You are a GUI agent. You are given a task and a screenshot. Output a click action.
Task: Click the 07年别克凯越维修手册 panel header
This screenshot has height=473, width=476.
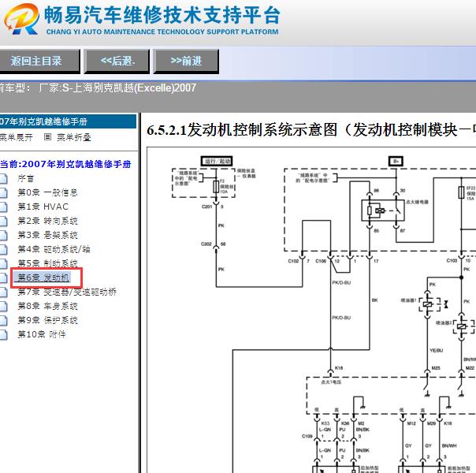point(68,121)
